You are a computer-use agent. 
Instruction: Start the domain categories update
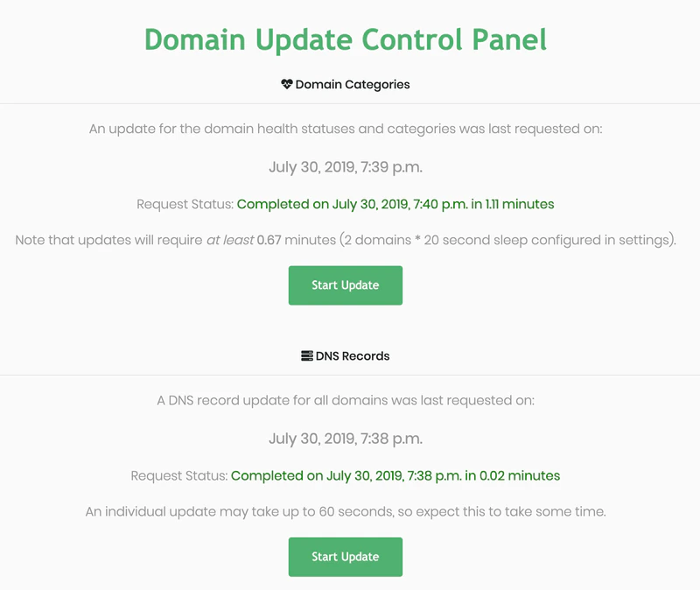click(345, 285)
